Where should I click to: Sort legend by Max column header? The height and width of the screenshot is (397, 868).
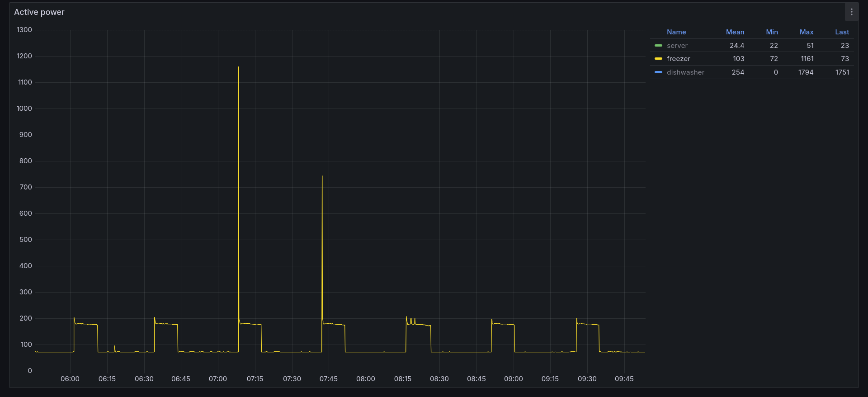[806, 32]
